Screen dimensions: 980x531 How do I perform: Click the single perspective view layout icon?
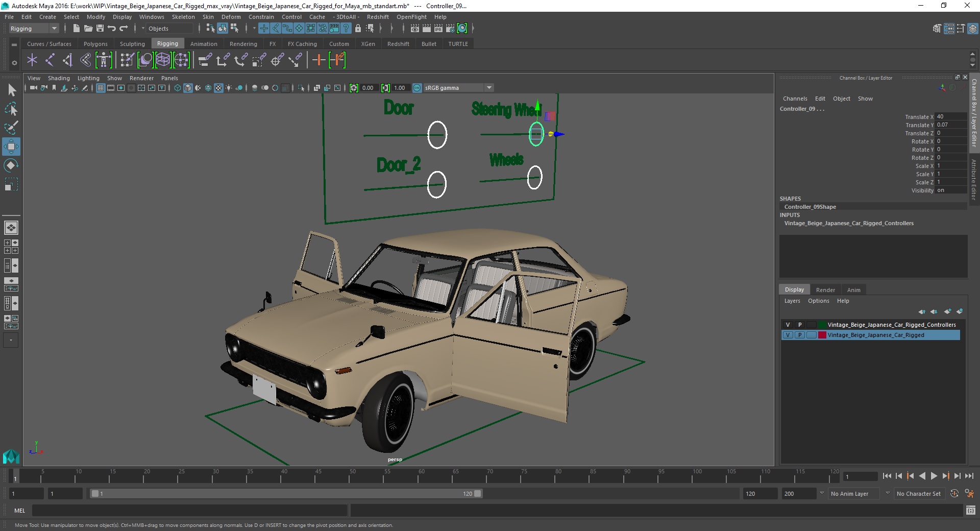pos(11,228)
